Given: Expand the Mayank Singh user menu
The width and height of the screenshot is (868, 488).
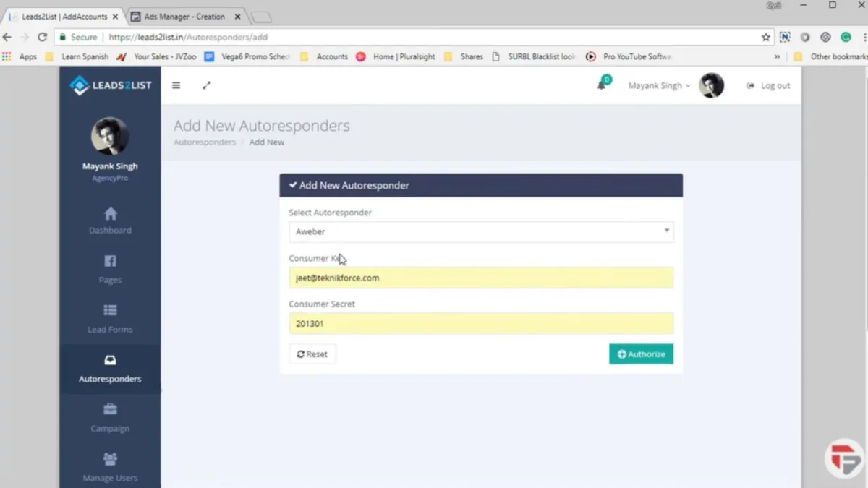Looking at the screenshot, I should pos(659,85).
